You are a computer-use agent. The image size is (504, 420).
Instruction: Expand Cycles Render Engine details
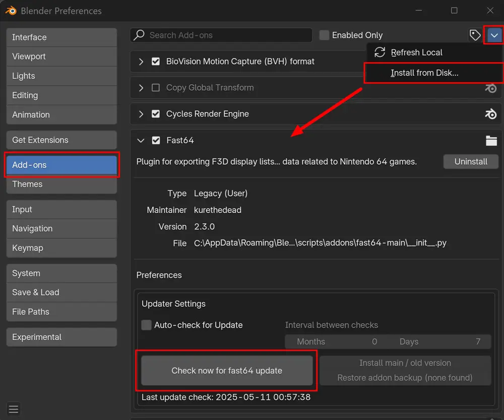tap(141, 114)
